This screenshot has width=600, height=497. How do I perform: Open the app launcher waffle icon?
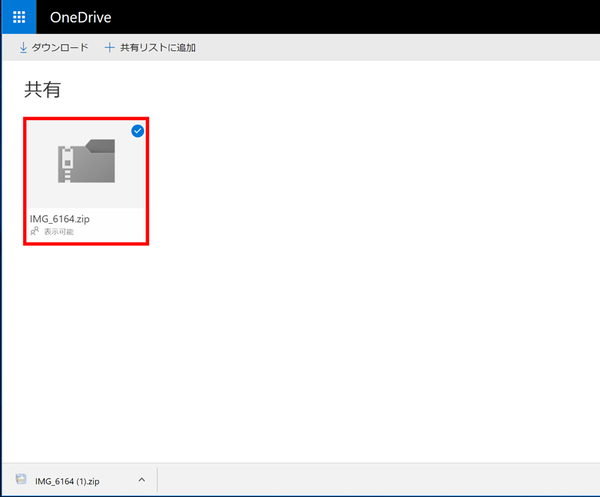click(19, 17)
